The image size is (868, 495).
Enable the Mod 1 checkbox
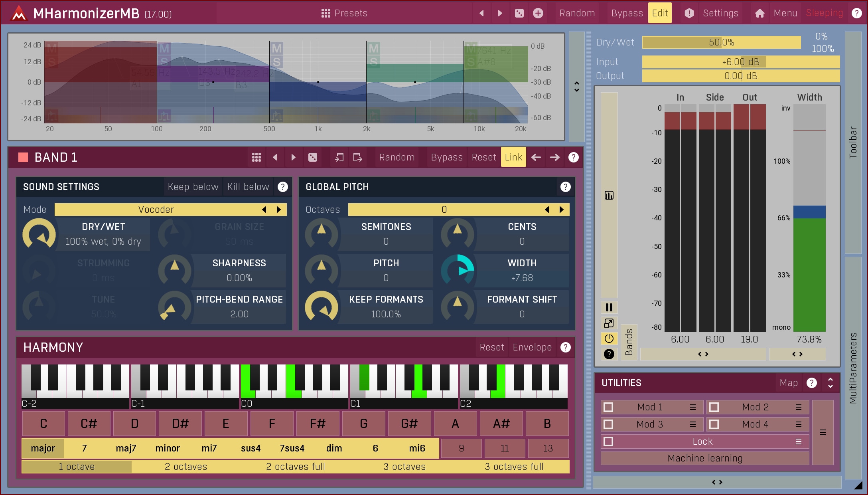[x=608, y=407]
